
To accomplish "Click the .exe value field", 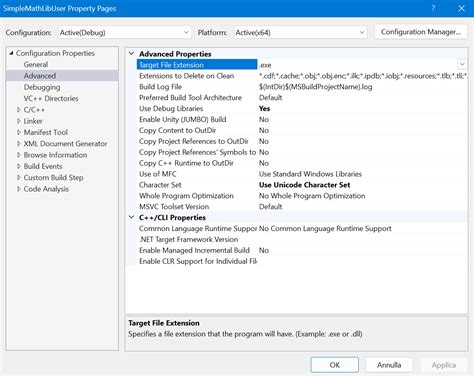I will pyautogui.click(x=357, y=65).
